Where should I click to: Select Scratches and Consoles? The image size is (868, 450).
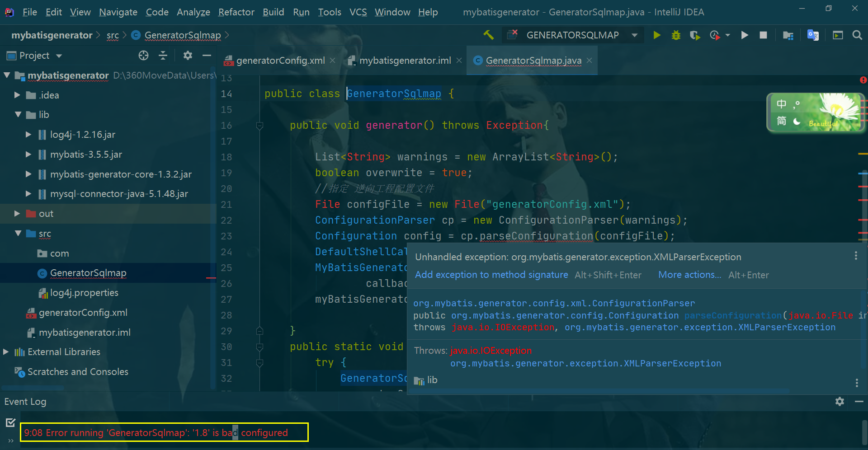(x=78, y=372)
